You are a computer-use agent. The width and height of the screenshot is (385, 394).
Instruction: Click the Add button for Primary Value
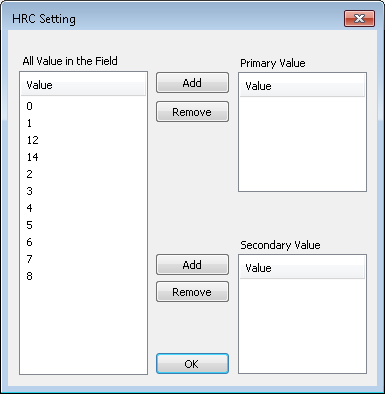tap(192, 83)
